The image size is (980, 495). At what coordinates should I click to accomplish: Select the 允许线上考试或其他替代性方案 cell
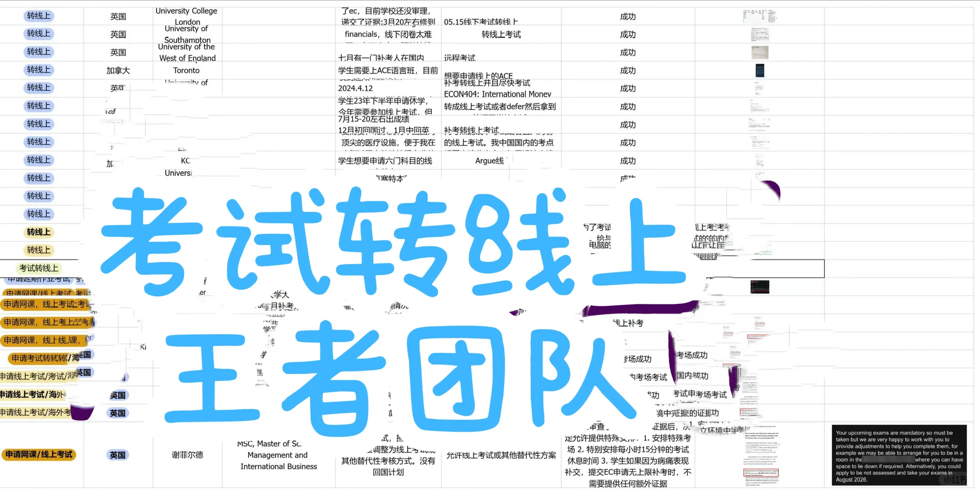[x=501, y=455]
